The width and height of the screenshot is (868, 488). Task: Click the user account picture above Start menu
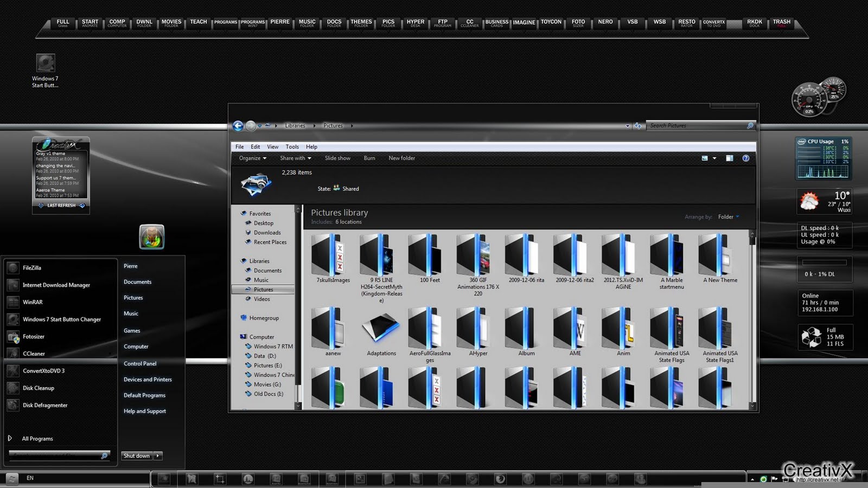click(152, 237)
